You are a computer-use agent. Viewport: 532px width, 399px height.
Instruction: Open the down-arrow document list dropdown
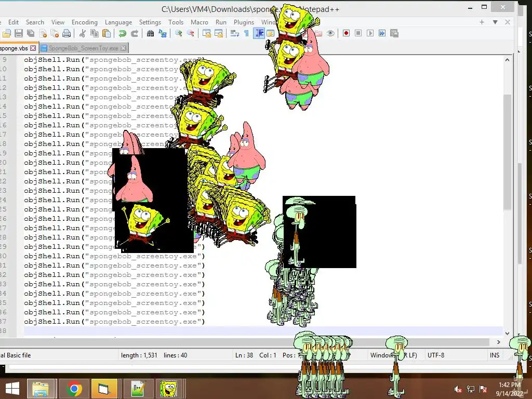(x=495, y=22)
